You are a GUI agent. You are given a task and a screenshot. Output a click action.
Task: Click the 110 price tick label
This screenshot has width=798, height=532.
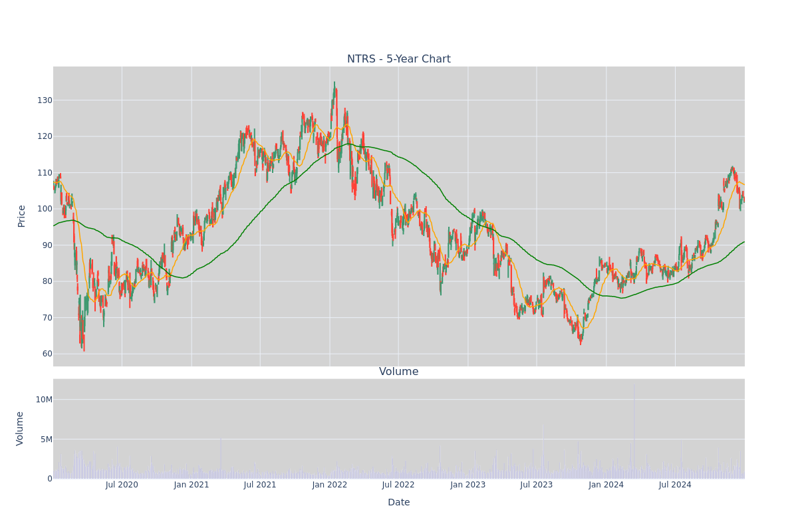point(45,173)
